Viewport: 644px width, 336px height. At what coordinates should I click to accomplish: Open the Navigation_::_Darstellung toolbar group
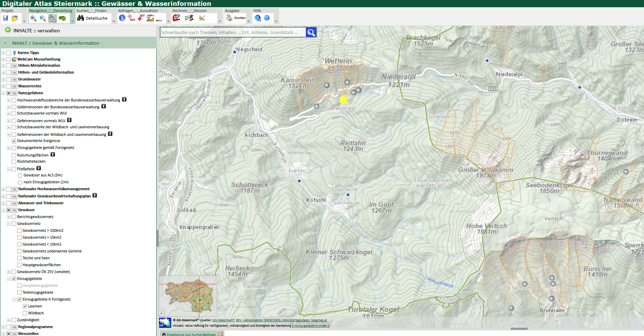click(51, 11)
